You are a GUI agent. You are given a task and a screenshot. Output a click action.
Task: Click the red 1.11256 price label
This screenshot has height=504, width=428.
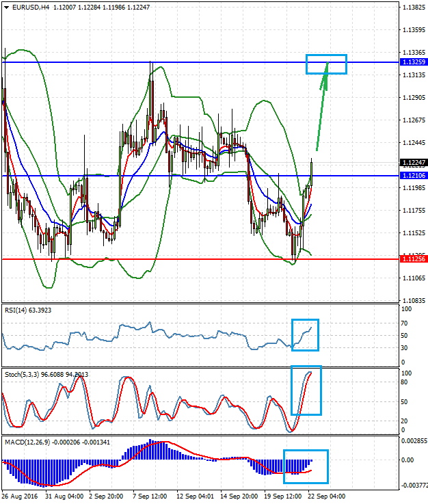pos(412,259)
